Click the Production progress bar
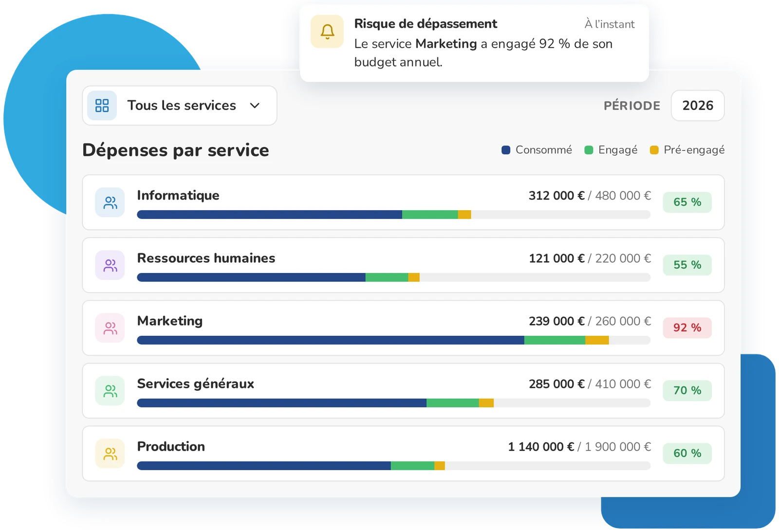Image resolution: width=779 pixels, height=532 pixels. pyautogui.click(x=393, y=466)
